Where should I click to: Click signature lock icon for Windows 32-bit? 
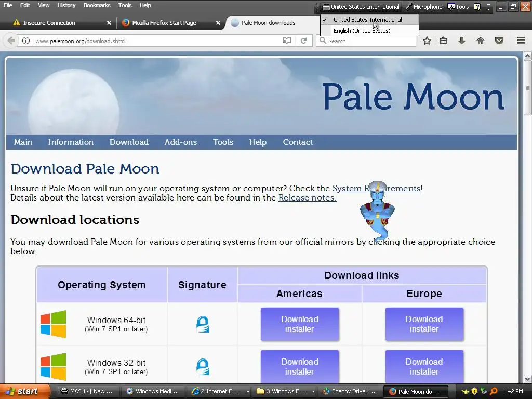[x=203, y=367]
